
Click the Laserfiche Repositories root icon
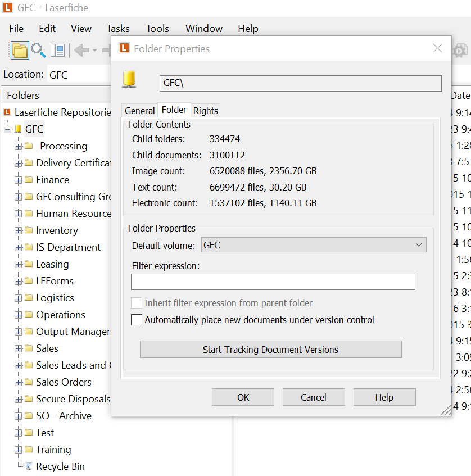[x=7, y=112]
